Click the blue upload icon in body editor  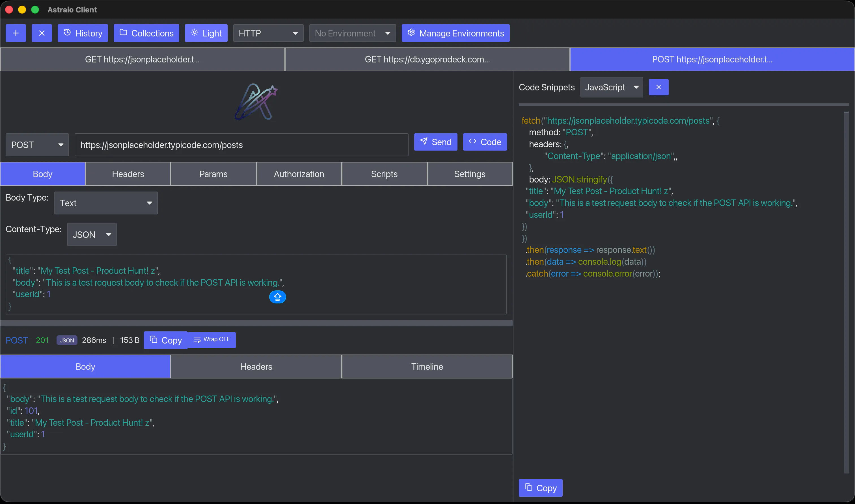click(x=277, y=297)
